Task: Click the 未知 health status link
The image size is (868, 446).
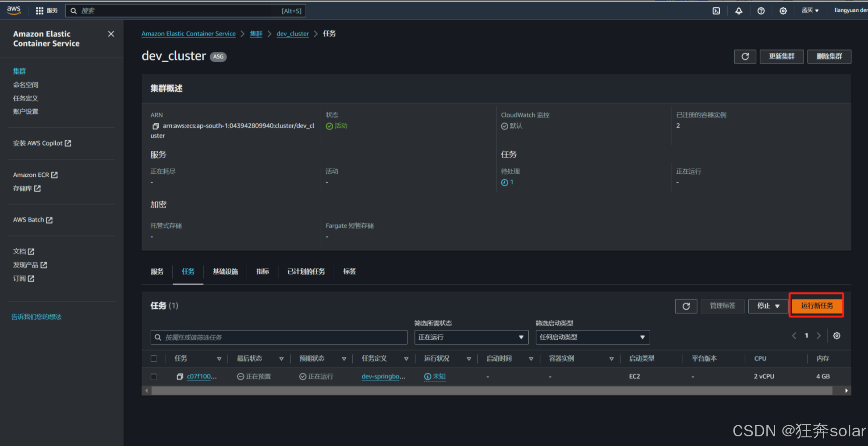Action: tap(435, 377)
